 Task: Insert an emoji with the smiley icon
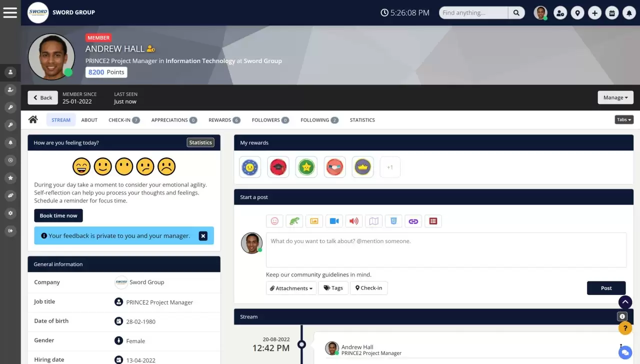pyautogui.click(x=274, y=221)
